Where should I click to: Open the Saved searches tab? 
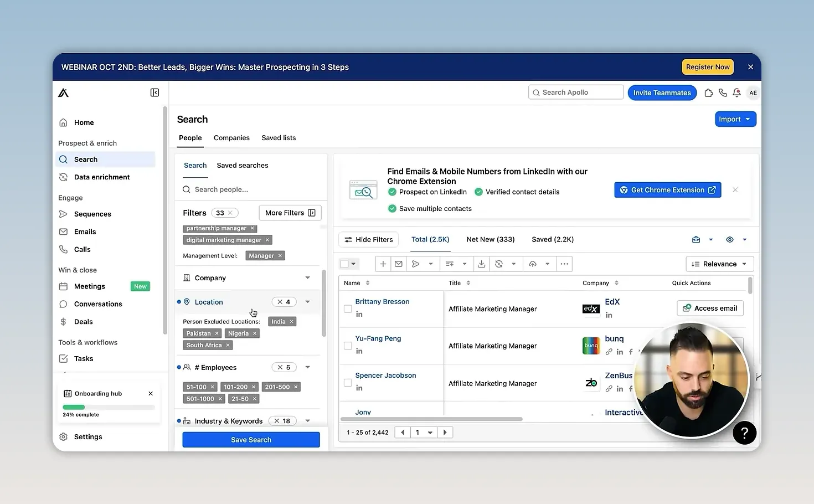(x=243, y=166)
